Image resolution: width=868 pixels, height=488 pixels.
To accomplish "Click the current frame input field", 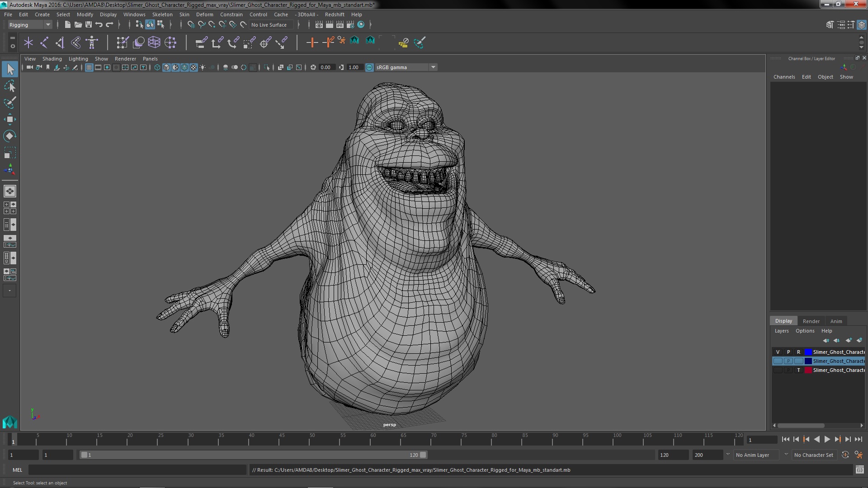I will click(762, 440).
